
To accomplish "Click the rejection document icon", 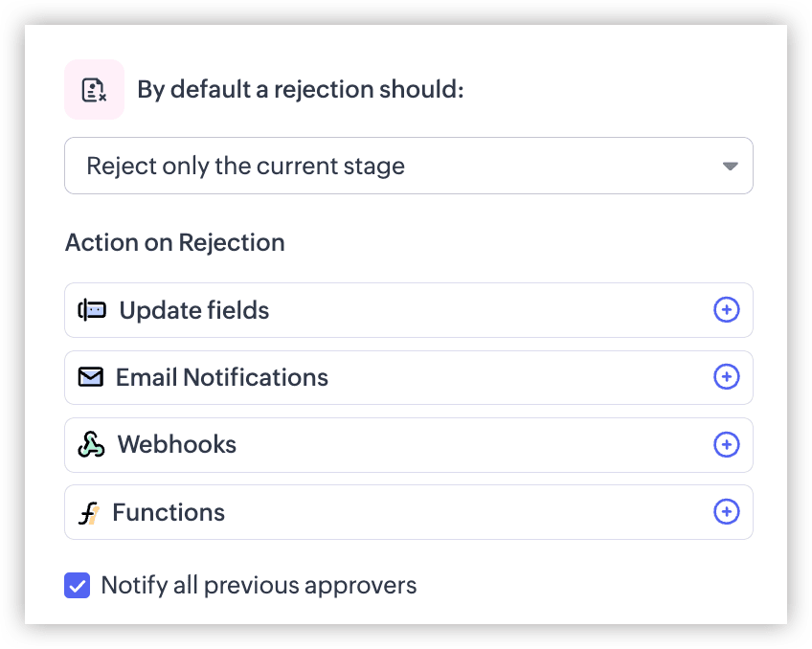I will tap(94, 90).
